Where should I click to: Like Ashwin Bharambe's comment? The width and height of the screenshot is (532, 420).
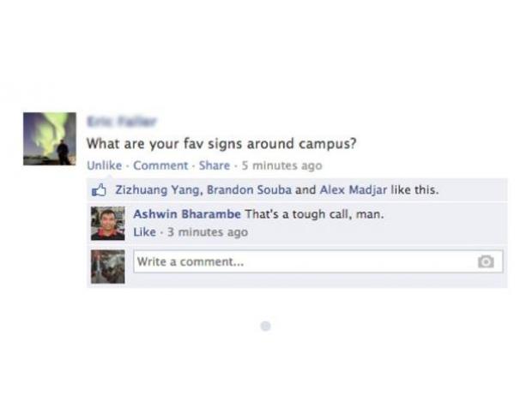click(144, 232)
